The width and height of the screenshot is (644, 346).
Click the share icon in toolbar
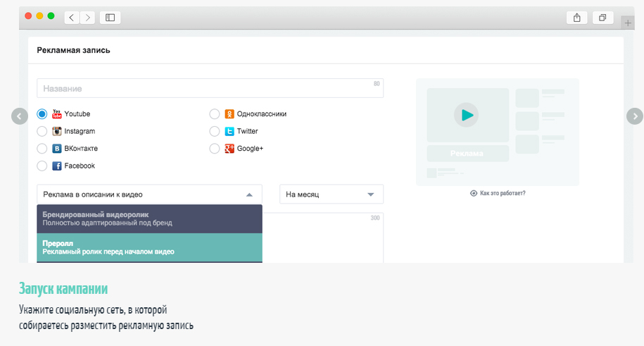(x=576, y=18)
